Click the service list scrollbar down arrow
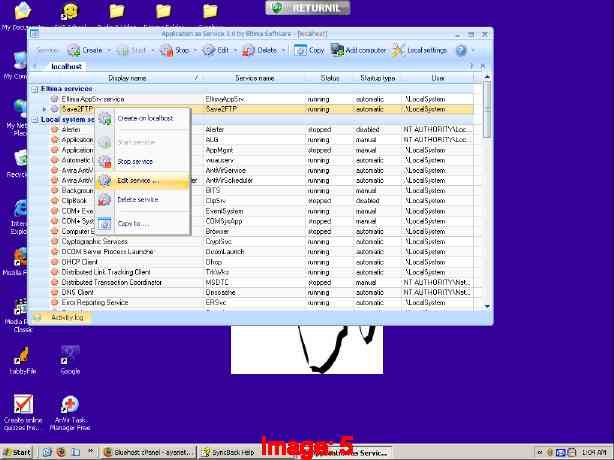This screenshot has height=460, width=614. [487, 306]
